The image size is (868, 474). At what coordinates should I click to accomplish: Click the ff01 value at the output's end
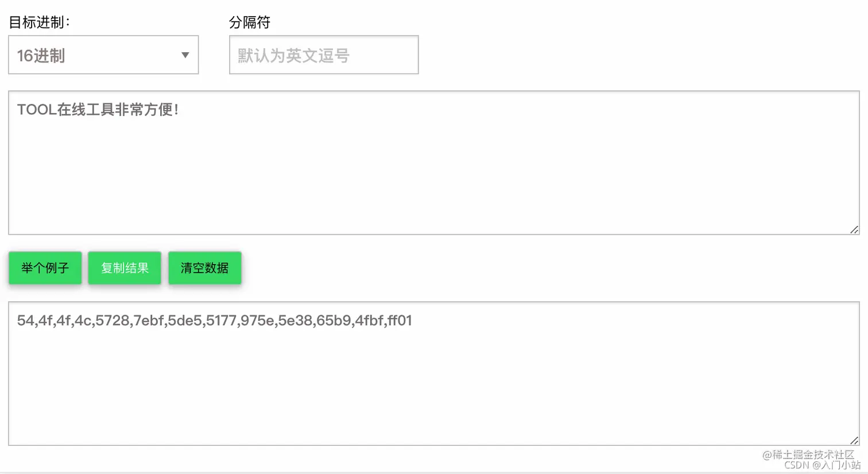(400, 320)
